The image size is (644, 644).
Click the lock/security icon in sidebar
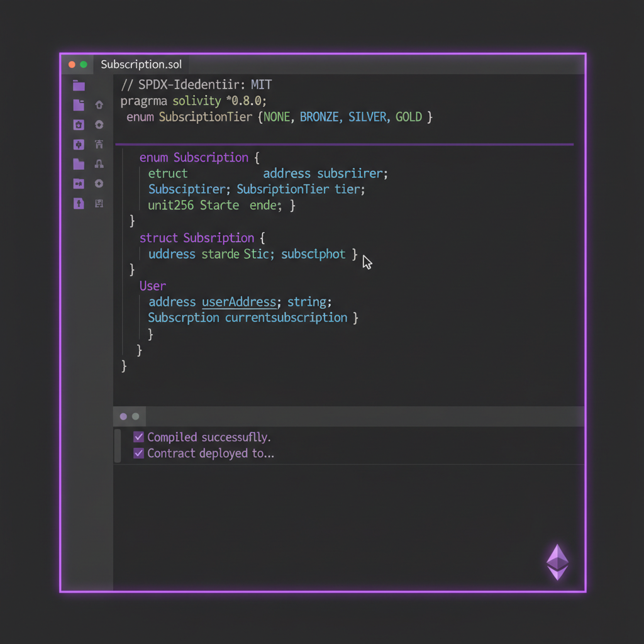click(x=99, y=164)
